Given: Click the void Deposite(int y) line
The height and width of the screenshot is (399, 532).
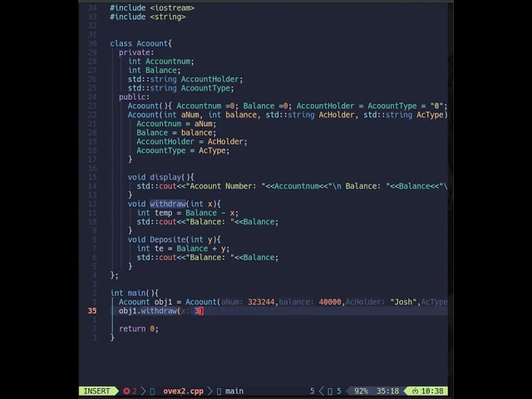Looking at the screenshot, I should coord(174,239).
